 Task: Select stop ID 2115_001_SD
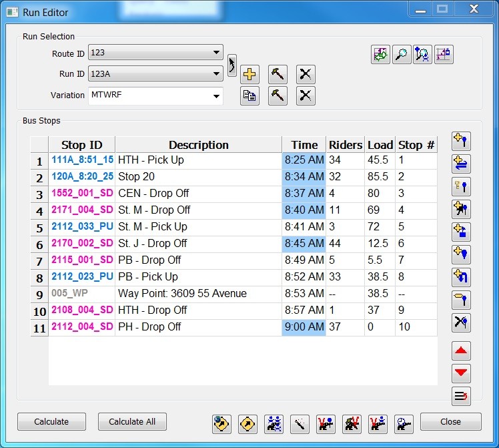pos(83,260)
